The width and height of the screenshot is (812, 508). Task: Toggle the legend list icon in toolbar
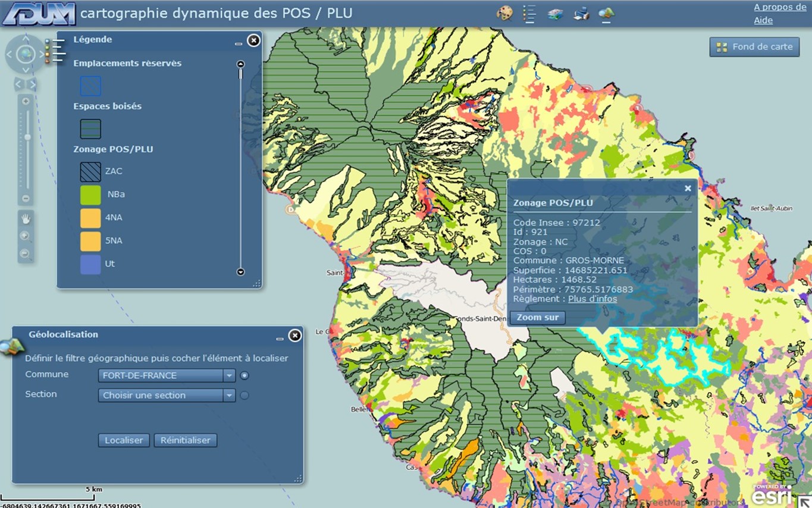(529, 14)
